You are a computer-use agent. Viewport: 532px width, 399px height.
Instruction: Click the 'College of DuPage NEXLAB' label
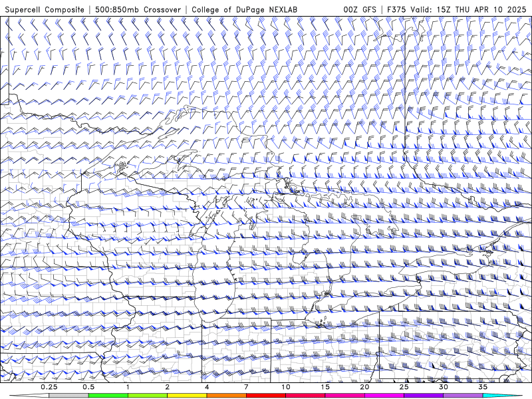coord(244,9)
